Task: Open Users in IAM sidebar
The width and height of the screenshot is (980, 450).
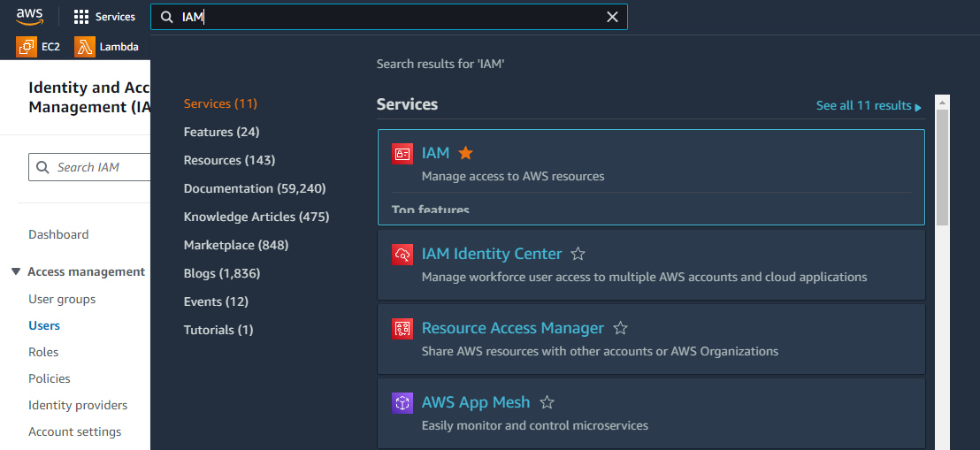Action: (43, 325)
